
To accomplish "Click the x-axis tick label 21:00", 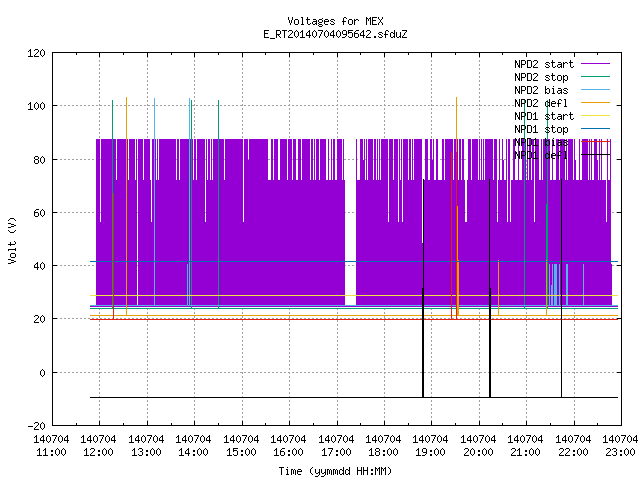I will click(x=525, y=453).
